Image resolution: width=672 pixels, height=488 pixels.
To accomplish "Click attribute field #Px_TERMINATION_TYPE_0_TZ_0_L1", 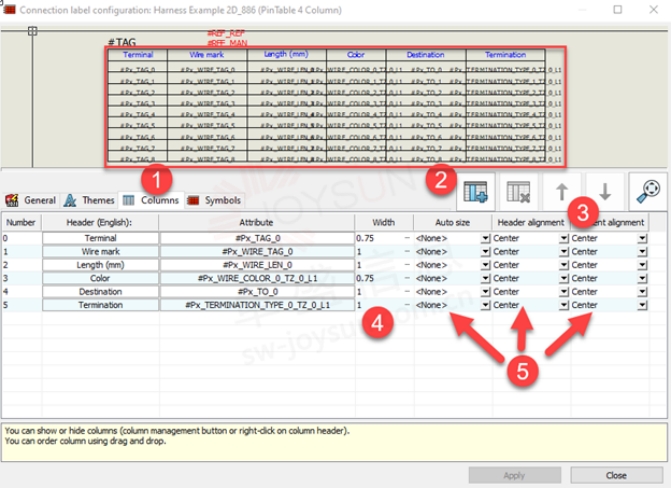I will 257,305.
